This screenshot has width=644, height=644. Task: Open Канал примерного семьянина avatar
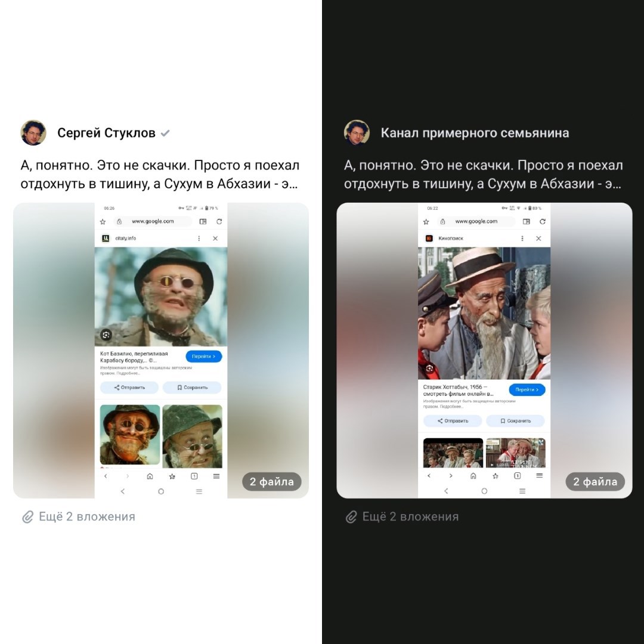pos(357,132)
